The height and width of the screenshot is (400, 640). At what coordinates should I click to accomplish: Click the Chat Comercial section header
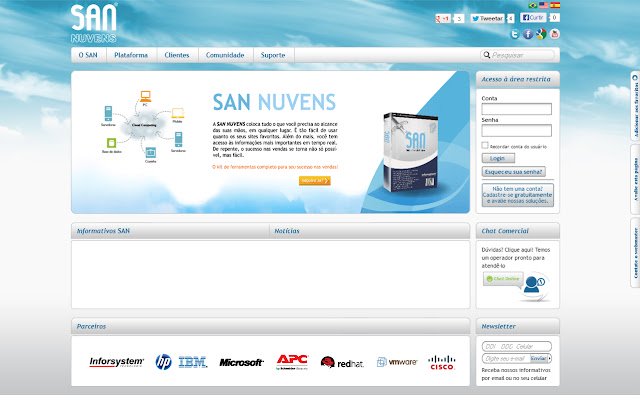coord(518,231)
